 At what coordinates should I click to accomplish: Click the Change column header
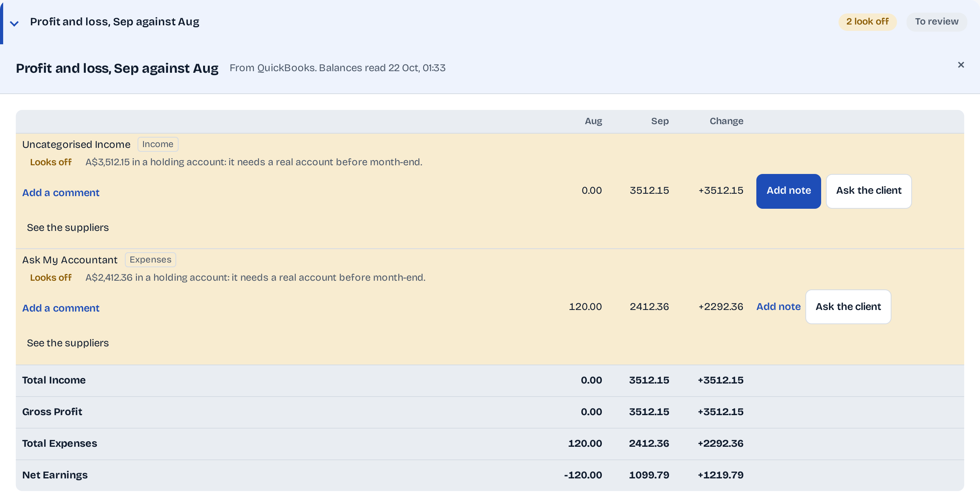click(726, 121)
